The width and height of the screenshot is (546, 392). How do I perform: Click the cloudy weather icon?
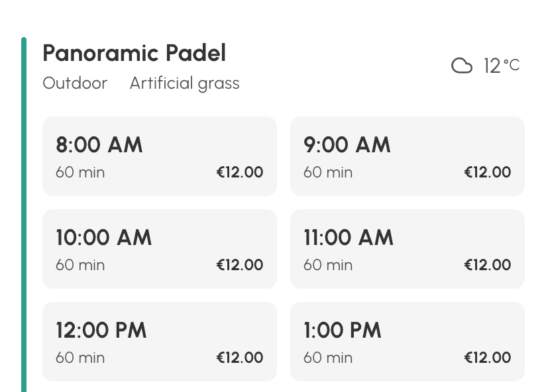pyautogui.click(x=462, y=66)
